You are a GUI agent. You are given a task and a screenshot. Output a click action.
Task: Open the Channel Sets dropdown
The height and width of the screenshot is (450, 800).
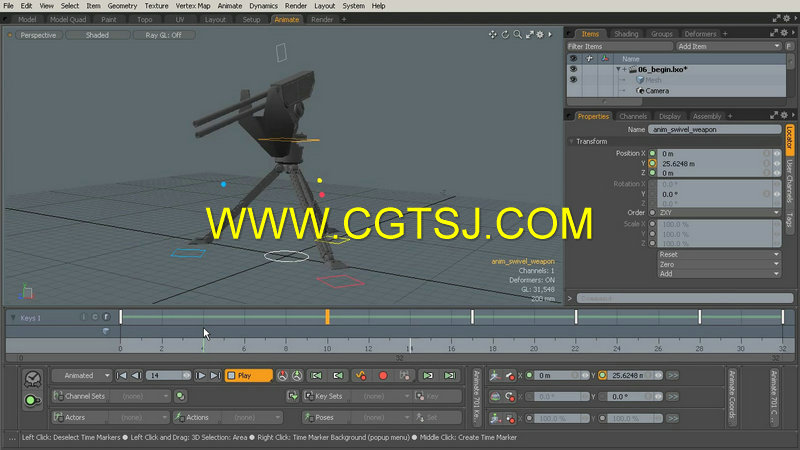[x=140, y=396]
